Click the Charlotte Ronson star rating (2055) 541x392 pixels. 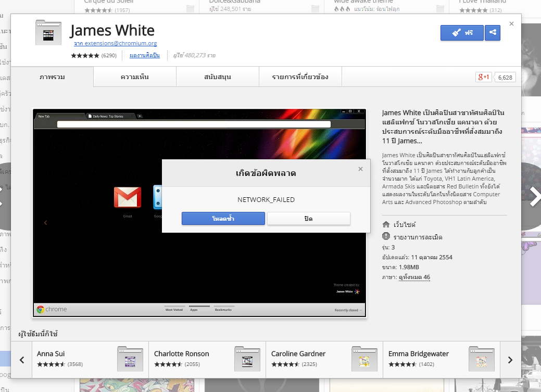[x=177, y=364]
